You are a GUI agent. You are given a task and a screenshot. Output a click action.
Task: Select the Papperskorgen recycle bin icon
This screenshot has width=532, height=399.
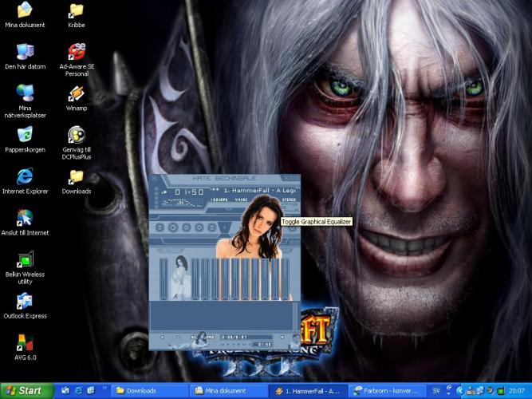coord(25,135)
